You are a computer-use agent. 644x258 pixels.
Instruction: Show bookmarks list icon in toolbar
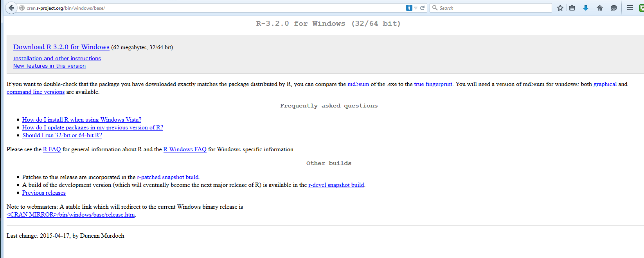click(x=572, y=8)
